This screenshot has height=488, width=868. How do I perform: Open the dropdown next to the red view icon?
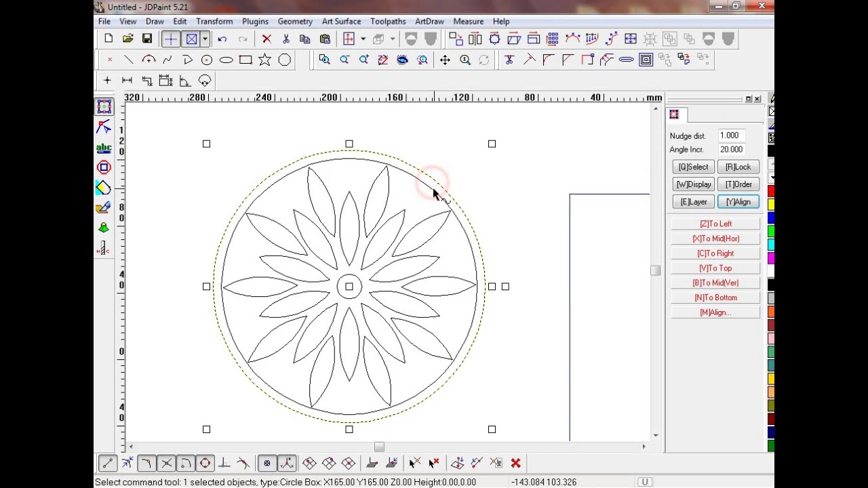tap(363, 39)
